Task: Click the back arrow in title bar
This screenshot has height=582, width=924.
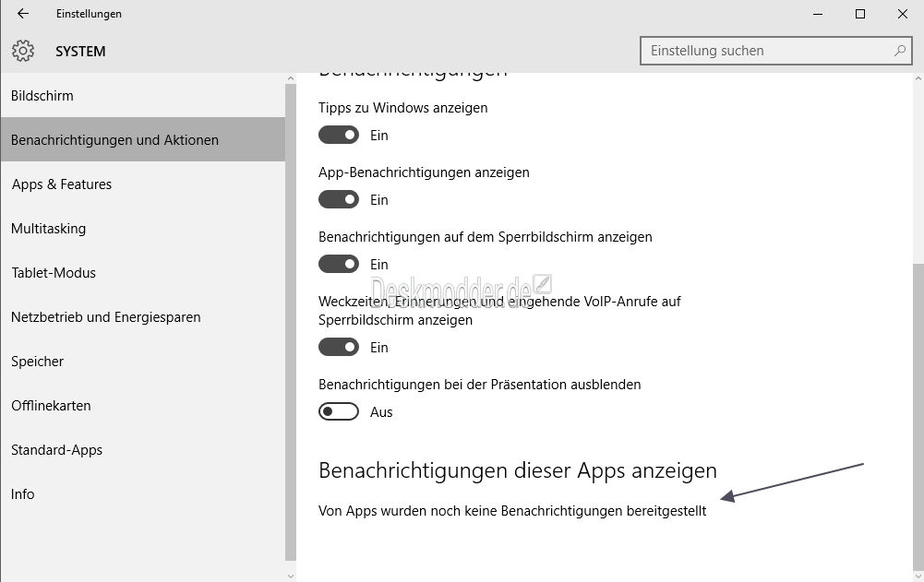Action: pos(23,14)
